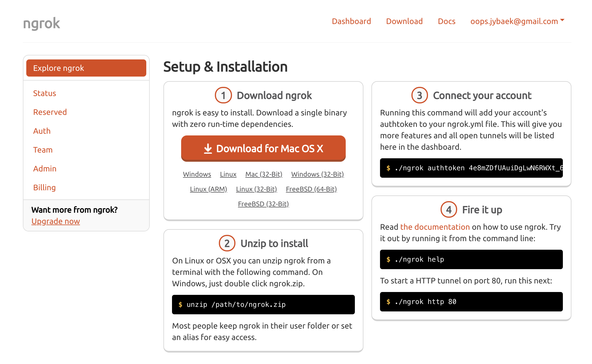
Task: Click the Linux download link
Action: (228, 174)
